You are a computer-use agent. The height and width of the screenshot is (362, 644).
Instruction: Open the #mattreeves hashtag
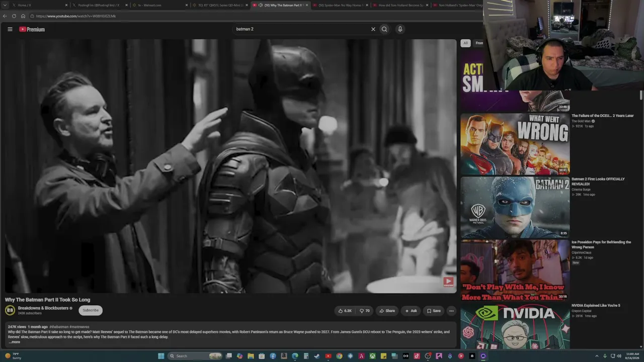(x=79, y=327)
